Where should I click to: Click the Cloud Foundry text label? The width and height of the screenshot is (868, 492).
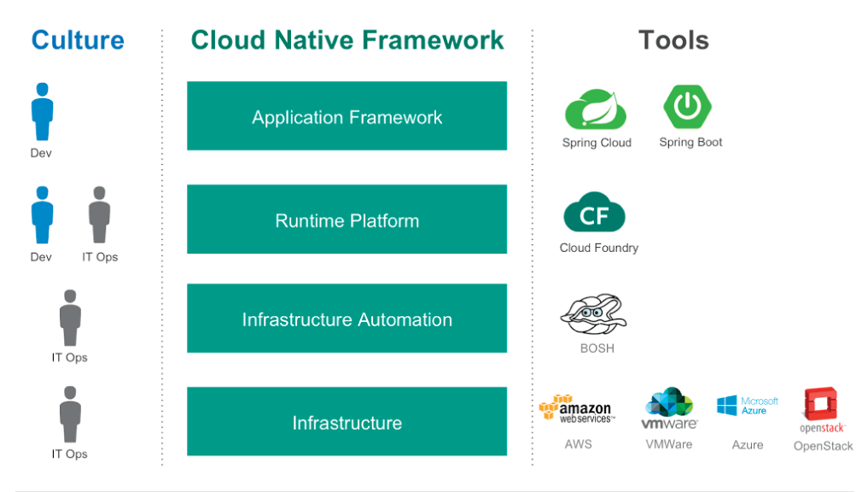(x=598, y=248)
